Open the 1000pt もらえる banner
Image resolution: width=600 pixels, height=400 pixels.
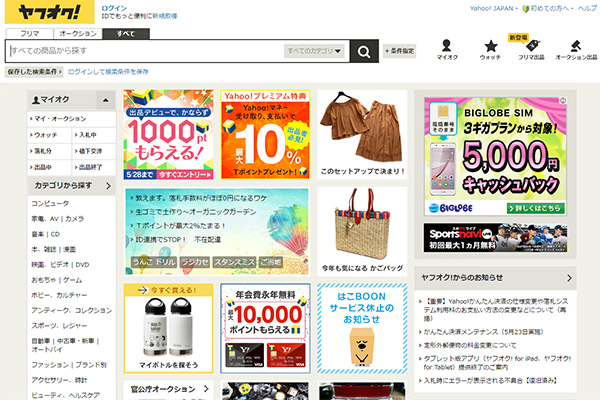(168, 135)
